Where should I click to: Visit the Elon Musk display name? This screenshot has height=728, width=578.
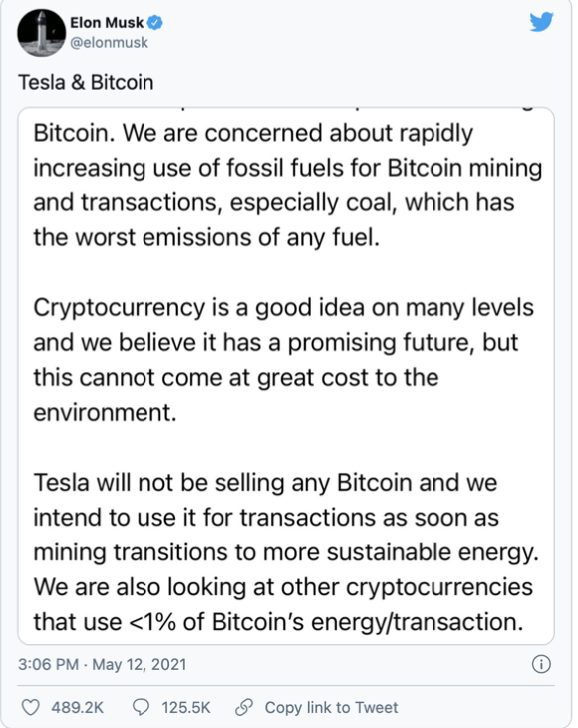point(107,22)
